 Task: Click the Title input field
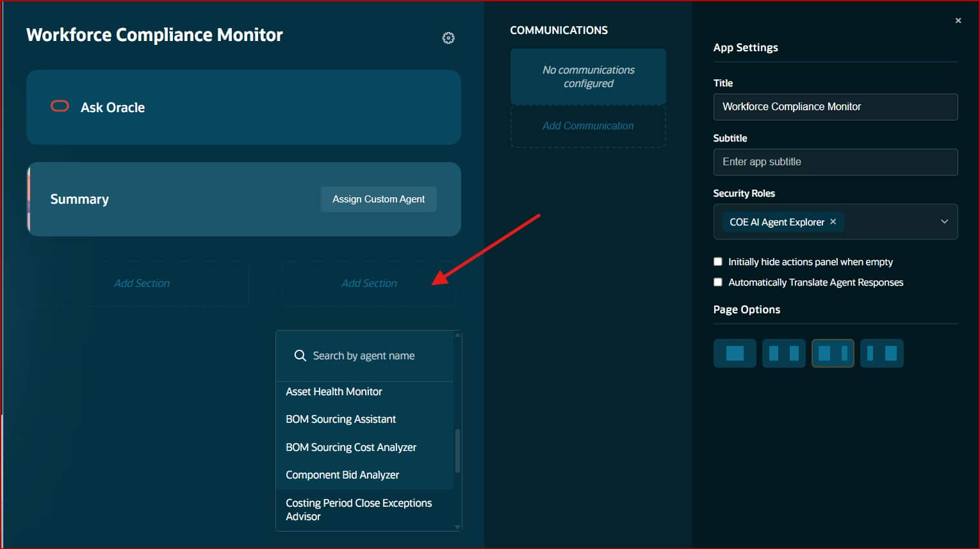tap(835, 107)
